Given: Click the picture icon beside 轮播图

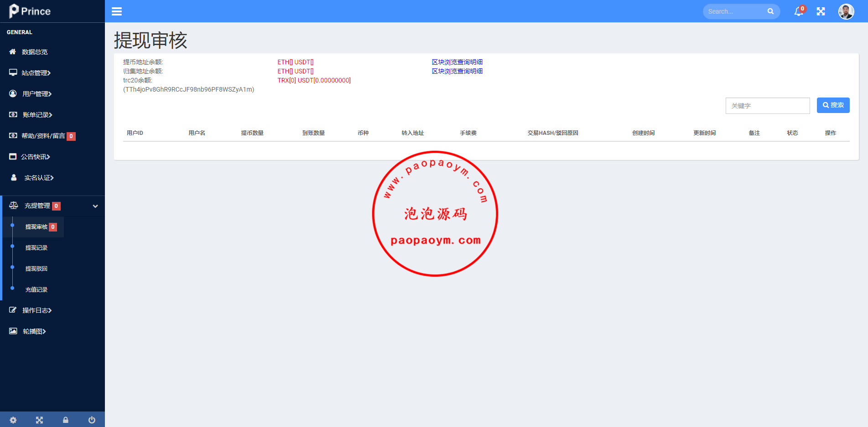Looking at the screenshot, I should tap(13, 331).
